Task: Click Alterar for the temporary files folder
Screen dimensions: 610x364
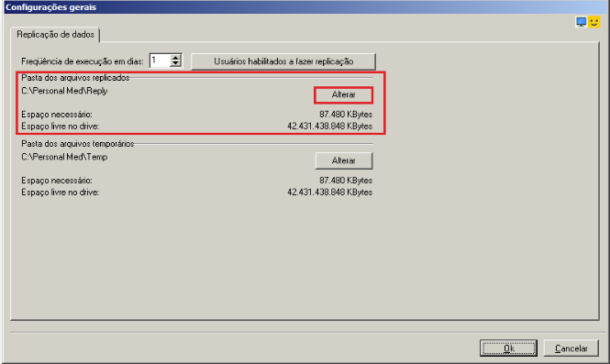Action: click(343, 160)
